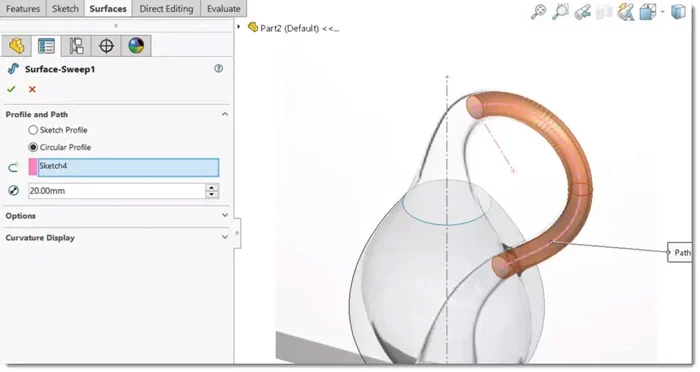Switch to the Sketch tab
Image resolution: width=700 pixels, height=372 pixels.
point(65,8)
